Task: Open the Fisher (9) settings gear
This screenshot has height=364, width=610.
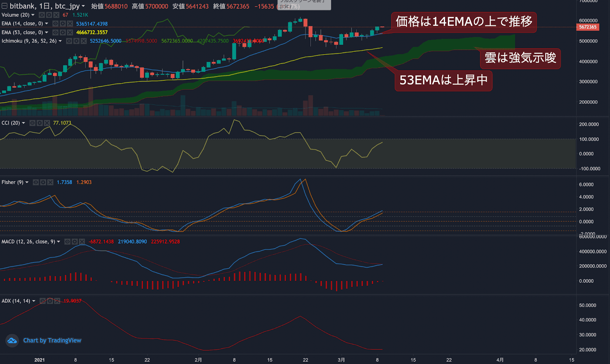Action: tap(43, 182)
